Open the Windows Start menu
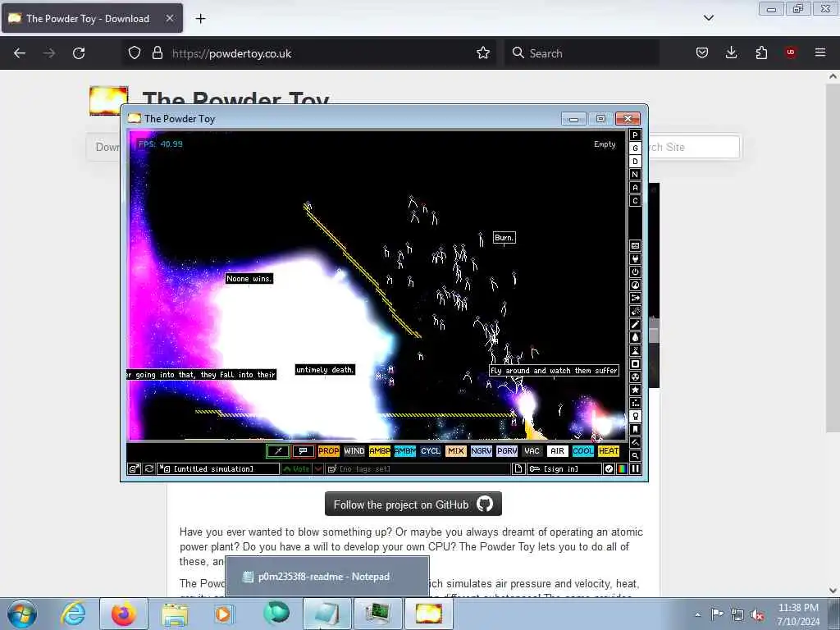Screen dimensions: 840x630 tap(22, 614)
